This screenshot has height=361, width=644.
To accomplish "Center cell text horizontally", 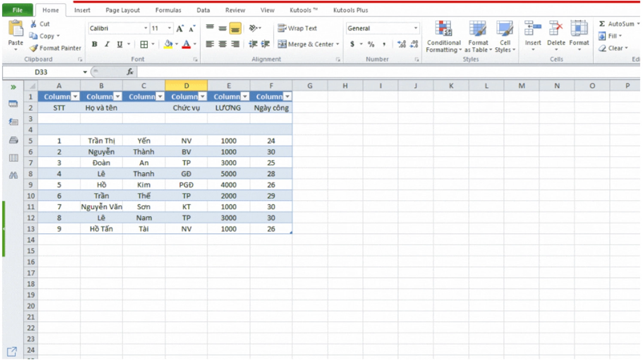I will point(222,44).
